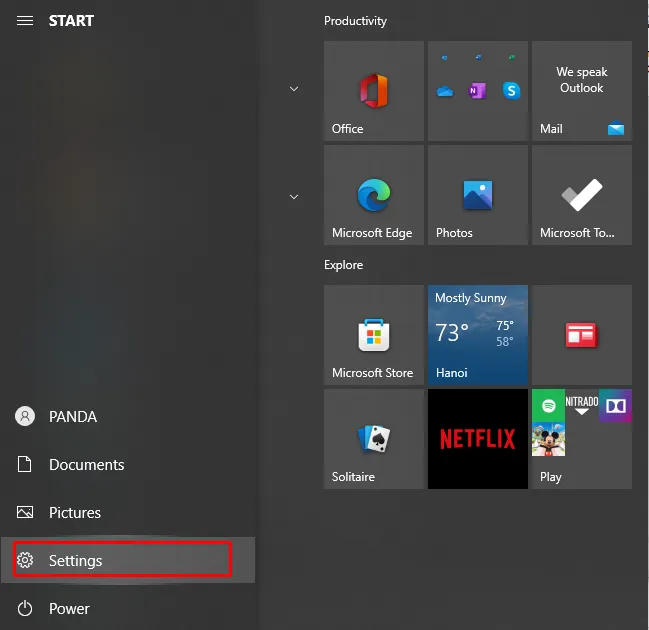Click the Explore group heading

(x=344, y=265)
